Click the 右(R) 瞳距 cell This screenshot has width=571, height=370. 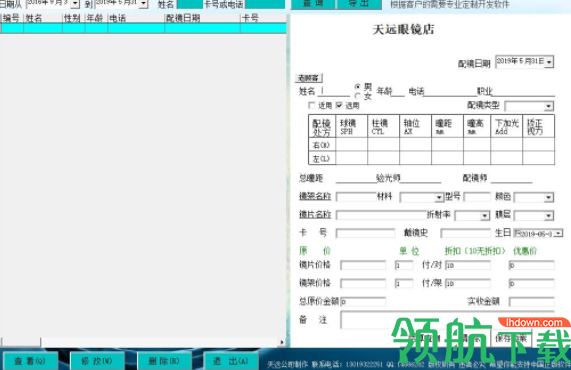447,145
